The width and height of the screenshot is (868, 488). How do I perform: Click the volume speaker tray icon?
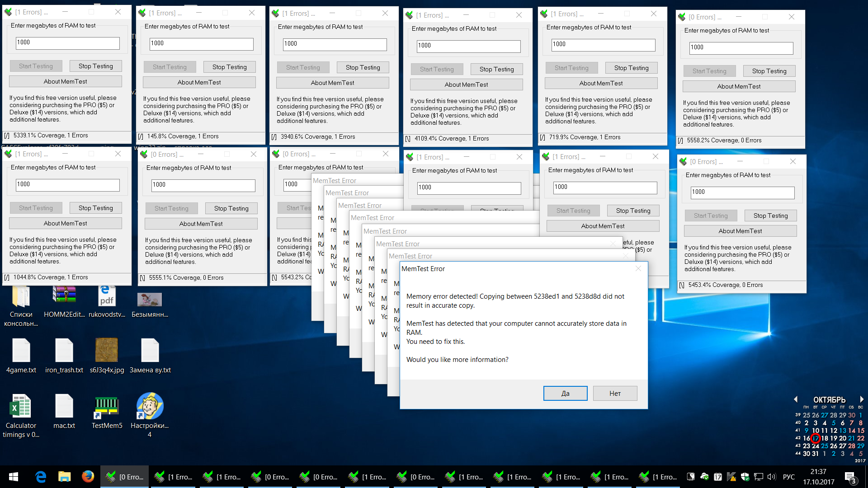771,477
